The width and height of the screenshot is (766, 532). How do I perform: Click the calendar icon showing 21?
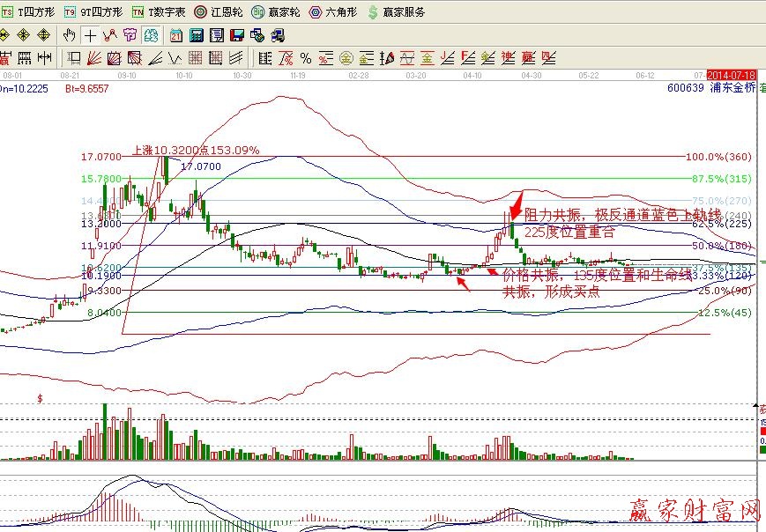click(176, 36)
